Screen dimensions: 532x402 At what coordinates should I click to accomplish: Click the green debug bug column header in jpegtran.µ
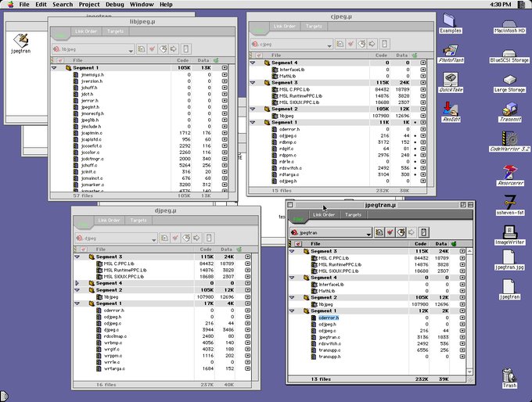pyautogui.click(x=454, y=243)
